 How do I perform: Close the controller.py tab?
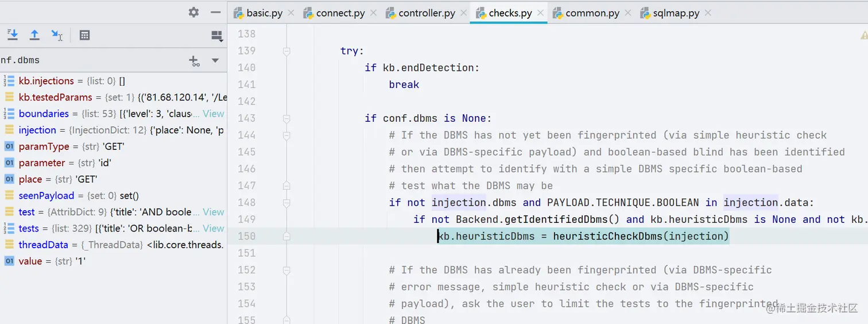click(x=463, y=13)
